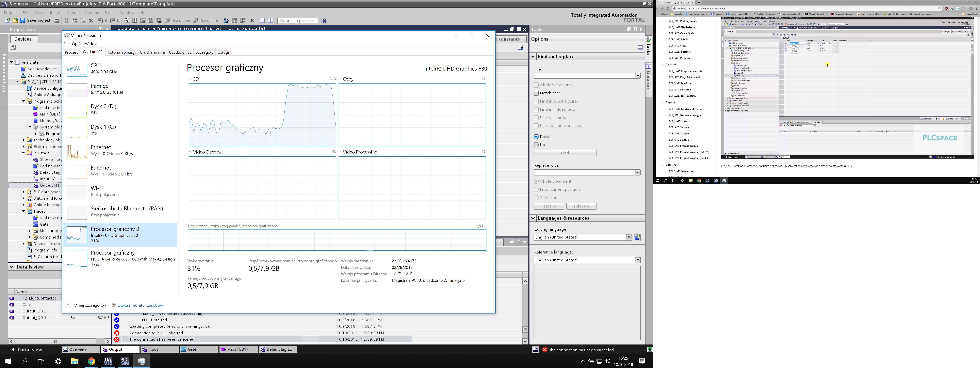Open the 3D graph engine dropdown

point(190,79)
